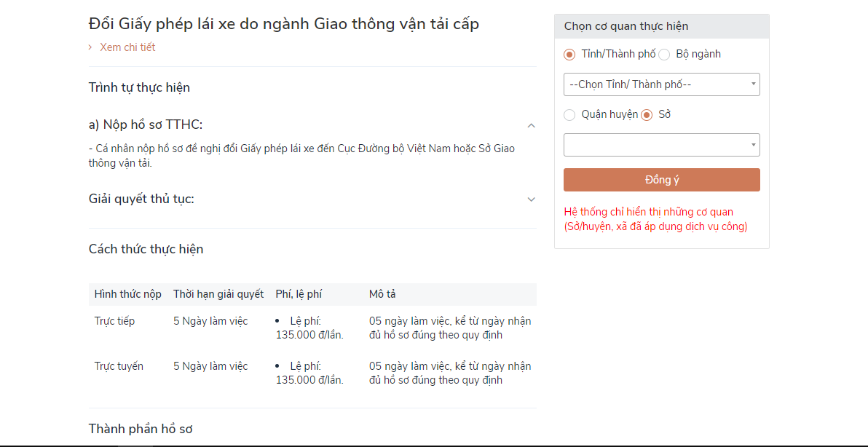Pick the Sở radio option
The height and width of the screenshot is (447, 868).
[647, 115]
